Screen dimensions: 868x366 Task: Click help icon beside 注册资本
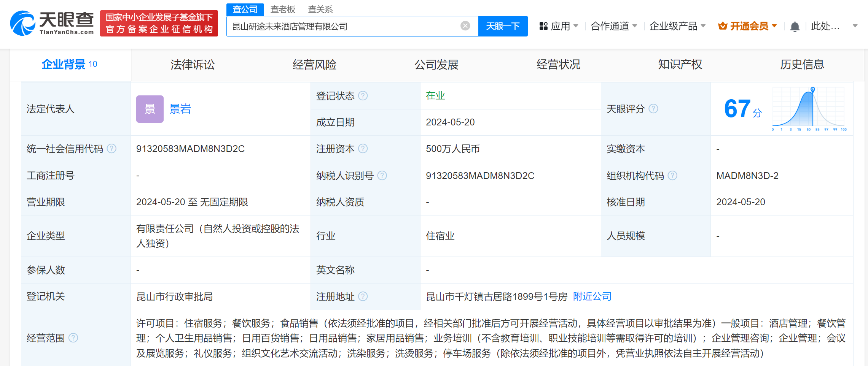point(363,149)
